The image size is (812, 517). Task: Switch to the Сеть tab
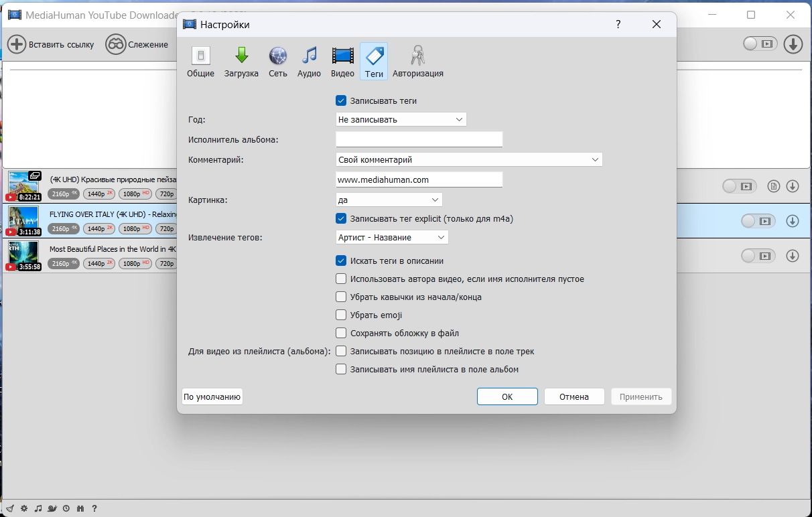(278, 62)
